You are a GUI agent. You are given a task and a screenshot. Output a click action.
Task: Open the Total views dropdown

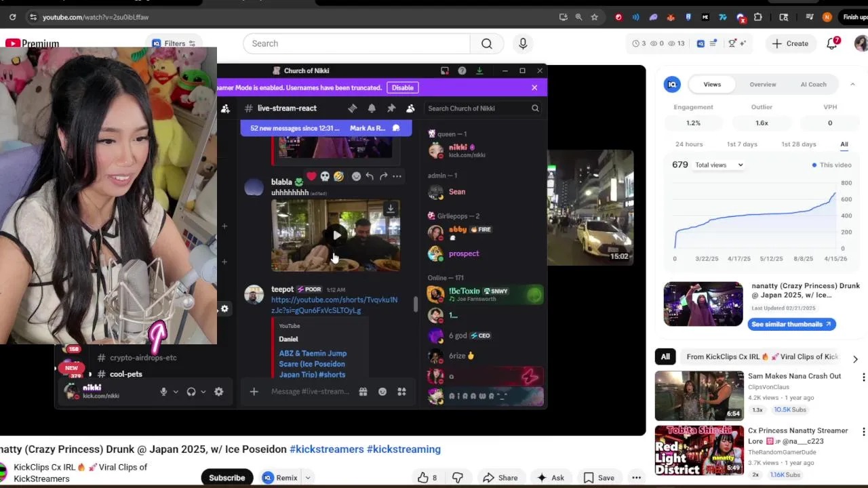point(719,165)
